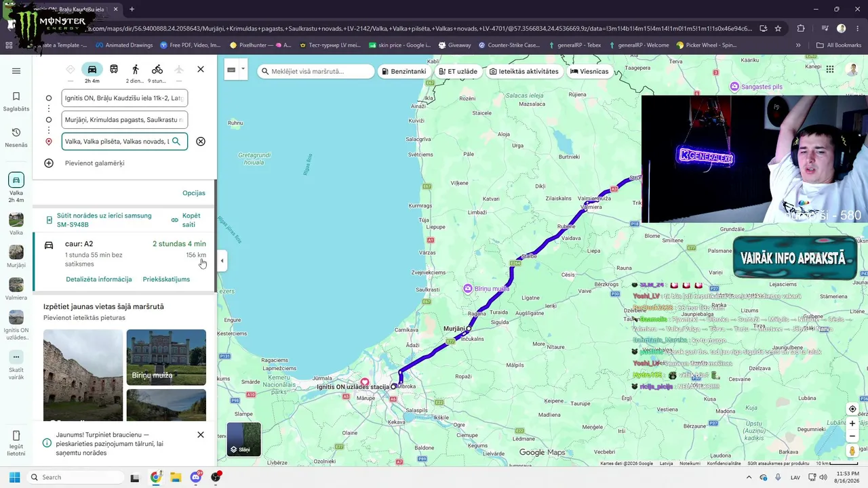This screenshot has height=488, width=868.
Task: Open the Windows Start menu
Action: click(14, 477)
